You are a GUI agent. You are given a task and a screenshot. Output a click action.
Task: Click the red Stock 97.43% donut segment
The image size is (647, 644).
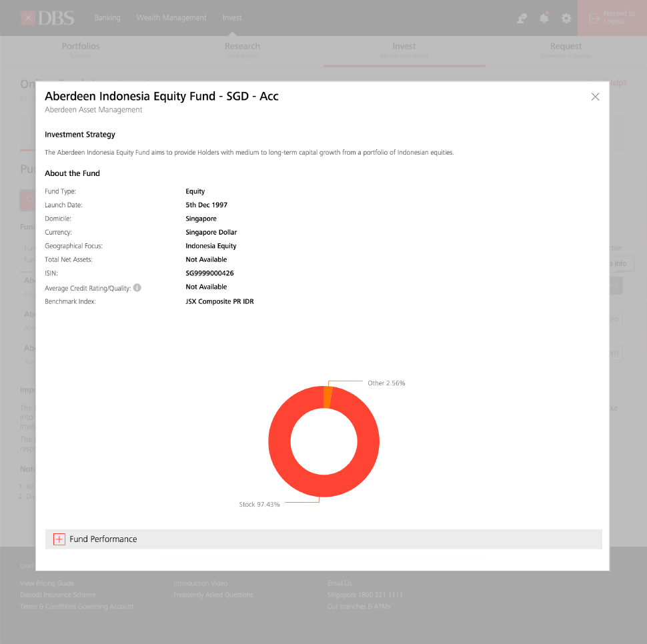click(x=324, y=486)
